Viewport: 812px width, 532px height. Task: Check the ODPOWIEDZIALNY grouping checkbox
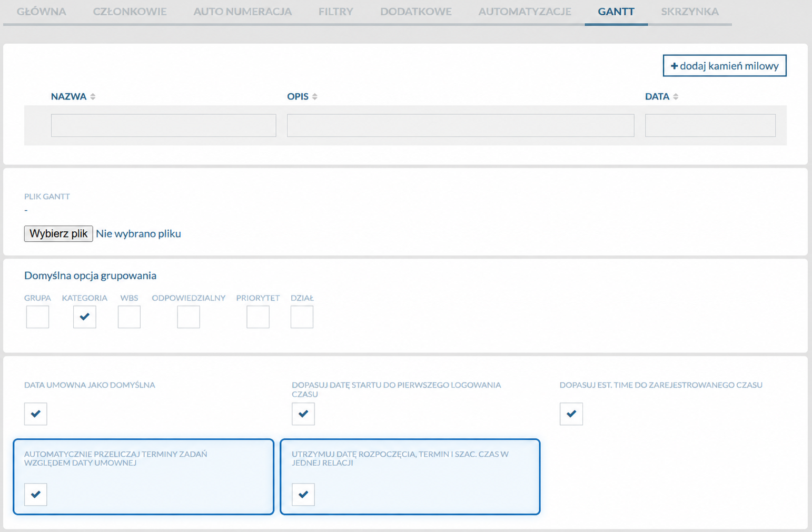coord(189,317)
